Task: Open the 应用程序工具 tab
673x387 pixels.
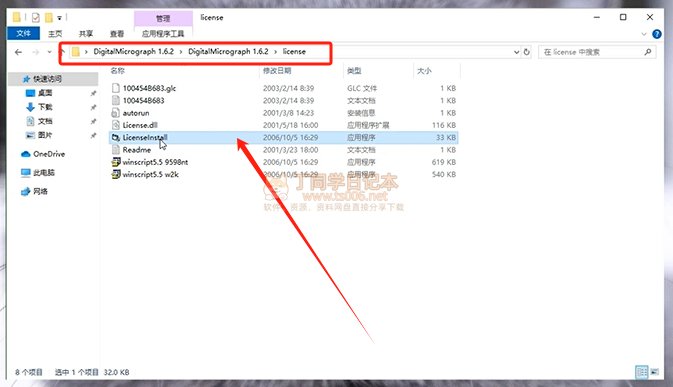Action: click(x=163, y=33)
